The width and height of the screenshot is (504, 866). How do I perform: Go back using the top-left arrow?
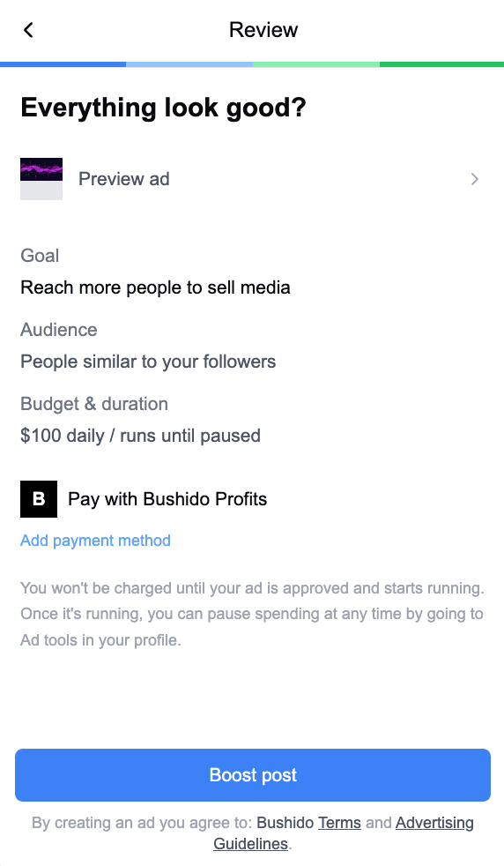tap(28, 30)
